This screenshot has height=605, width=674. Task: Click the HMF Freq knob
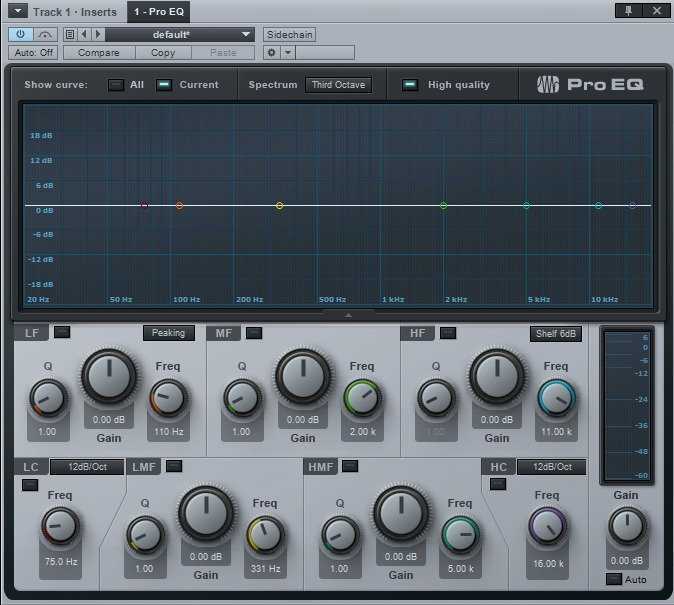point(460,535)
